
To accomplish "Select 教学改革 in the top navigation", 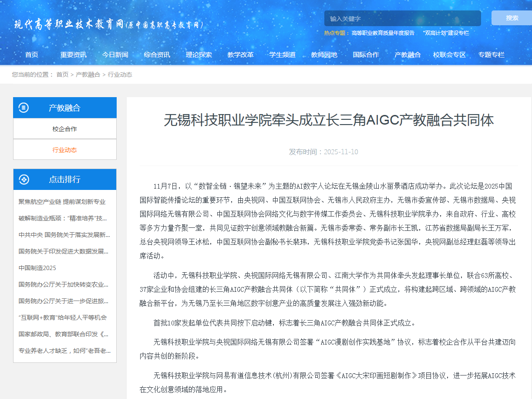I will (x=240, y=54).
